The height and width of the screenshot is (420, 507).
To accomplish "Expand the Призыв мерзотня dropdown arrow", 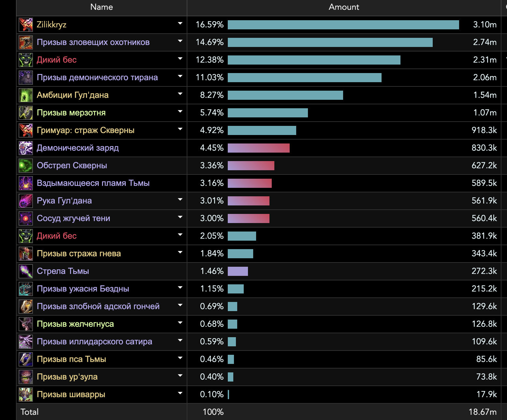I will coord(180,112).
